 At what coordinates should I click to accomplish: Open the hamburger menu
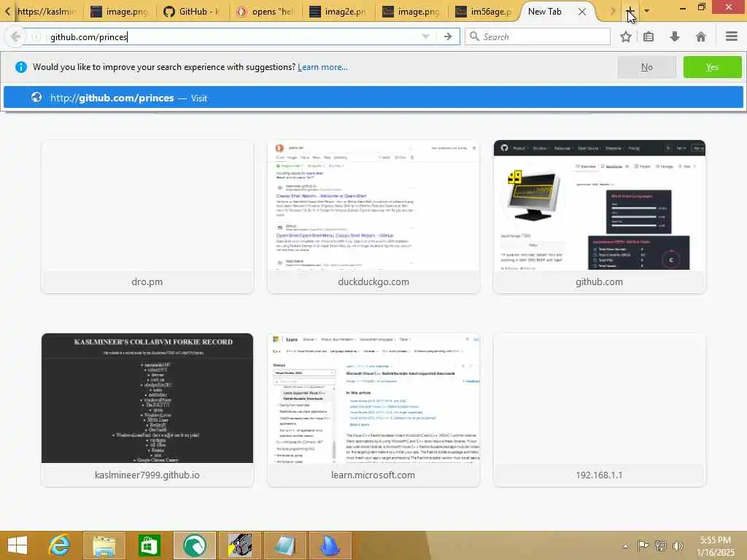731,36
